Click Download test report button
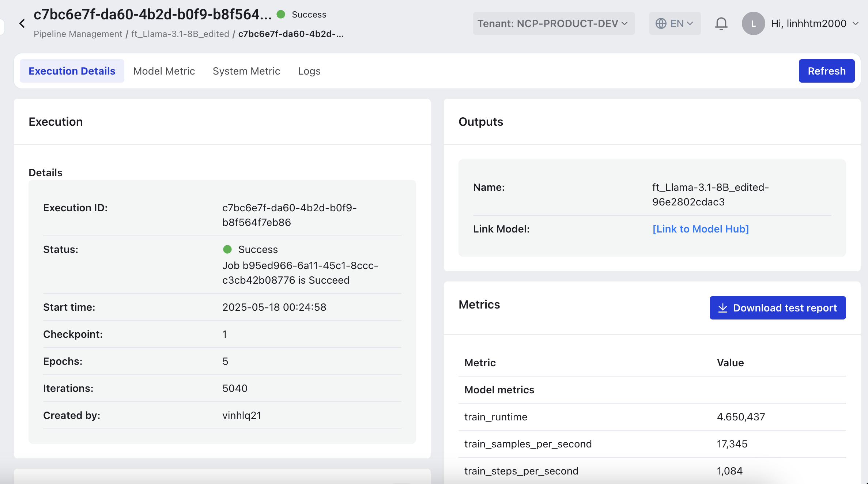Screen dimensions: 868x484 [x=778, y=308]
